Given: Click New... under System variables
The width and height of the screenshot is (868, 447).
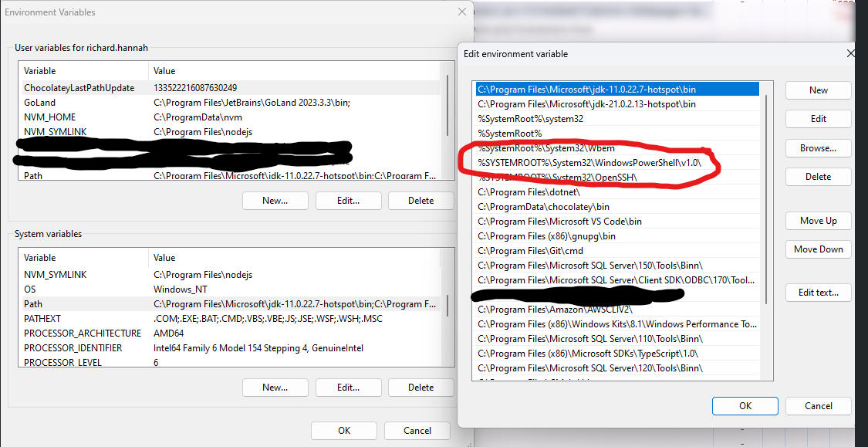Looking at the screenshot, I should coord(275,388).
